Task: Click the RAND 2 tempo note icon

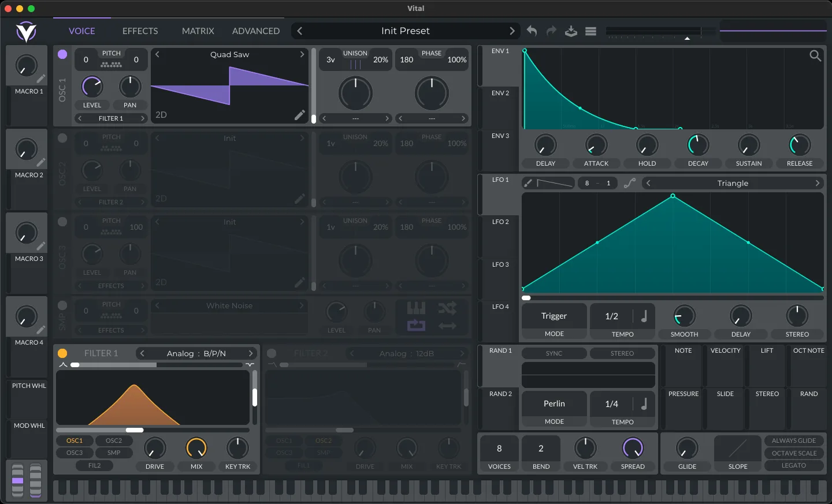Action: click(x=644, y=404)
